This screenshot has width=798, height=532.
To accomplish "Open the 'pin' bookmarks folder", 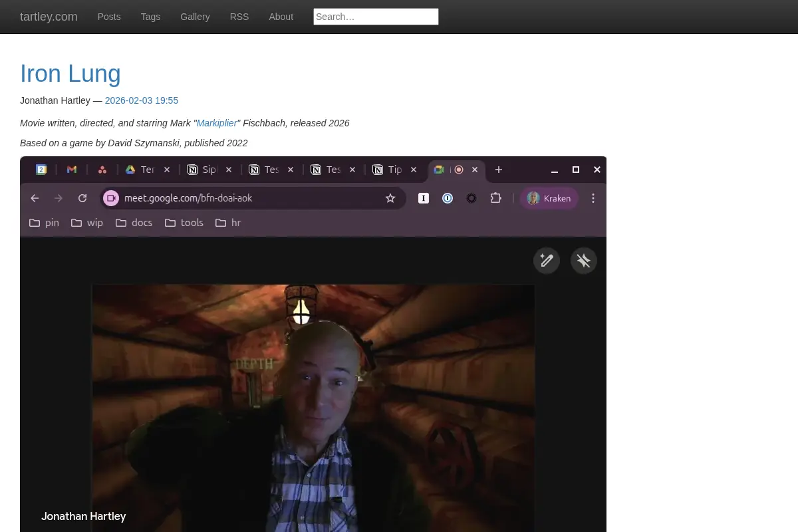I will [x=44, y=223].
